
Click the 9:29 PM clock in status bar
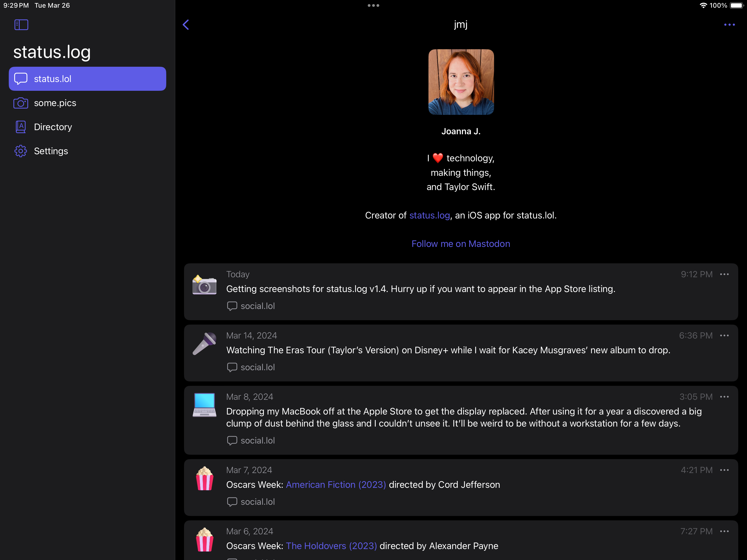coord(16,5)
